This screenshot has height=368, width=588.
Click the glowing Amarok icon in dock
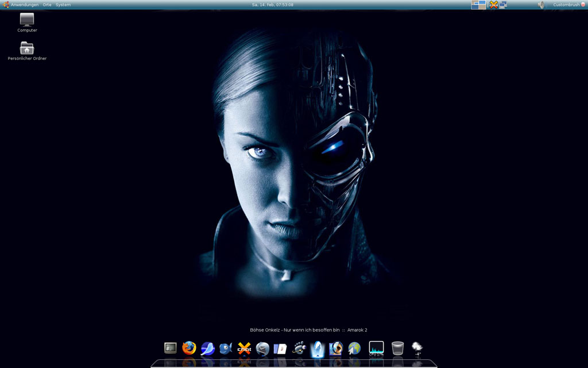click(318, 348)
